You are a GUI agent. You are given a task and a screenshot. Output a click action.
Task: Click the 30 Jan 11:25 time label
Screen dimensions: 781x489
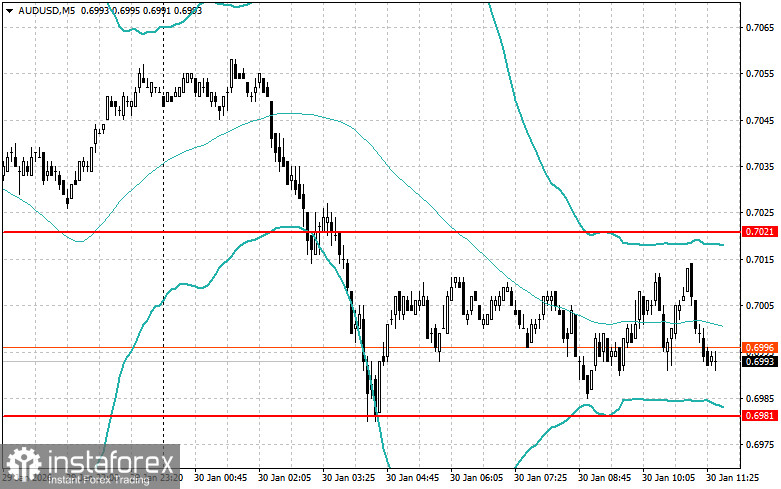point(733,478)
